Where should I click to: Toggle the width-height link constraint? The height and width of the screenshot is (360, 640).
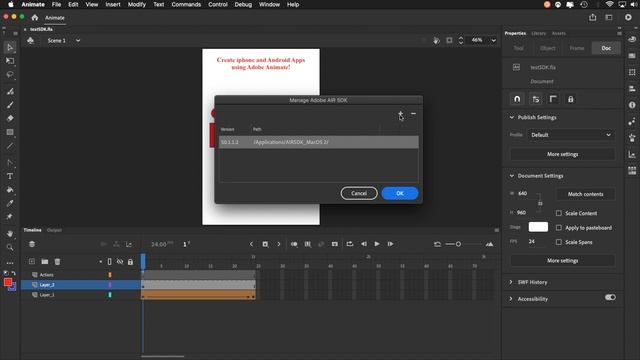pyautogui.click(x=540, y=203)
